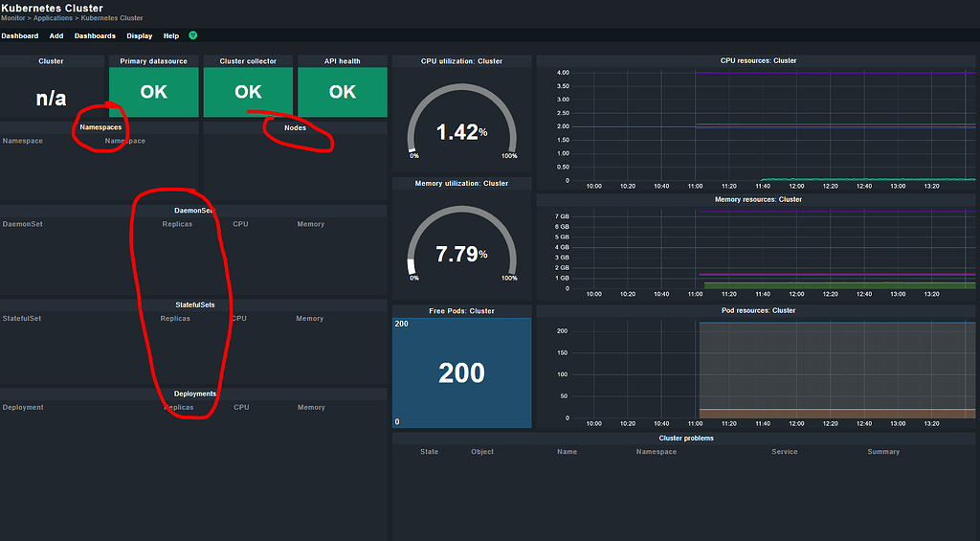The width and height of the screenshot is (980, 541).
Task: Expand the Display menu
Action: pos(140,36)
